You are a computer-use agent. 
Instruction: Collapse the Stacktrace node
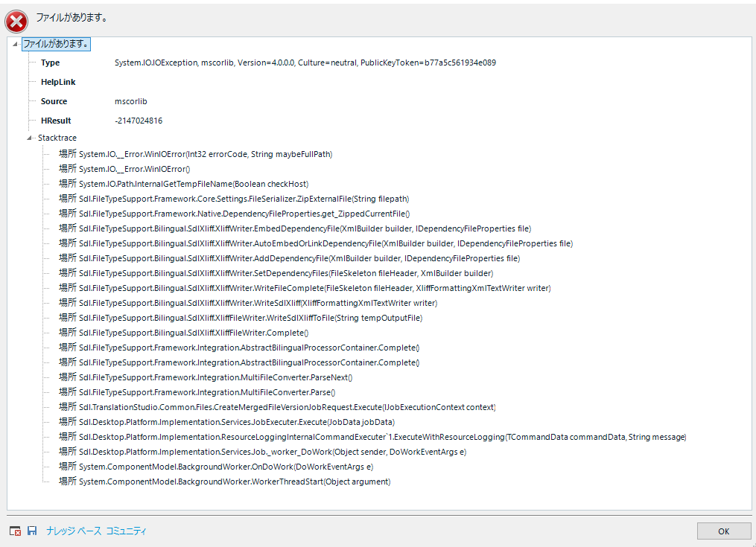31,138
